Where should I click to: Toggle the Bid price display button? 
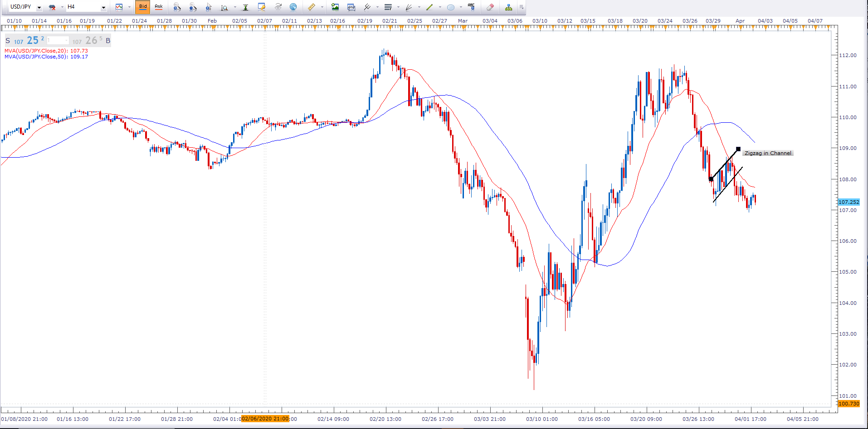143,7
